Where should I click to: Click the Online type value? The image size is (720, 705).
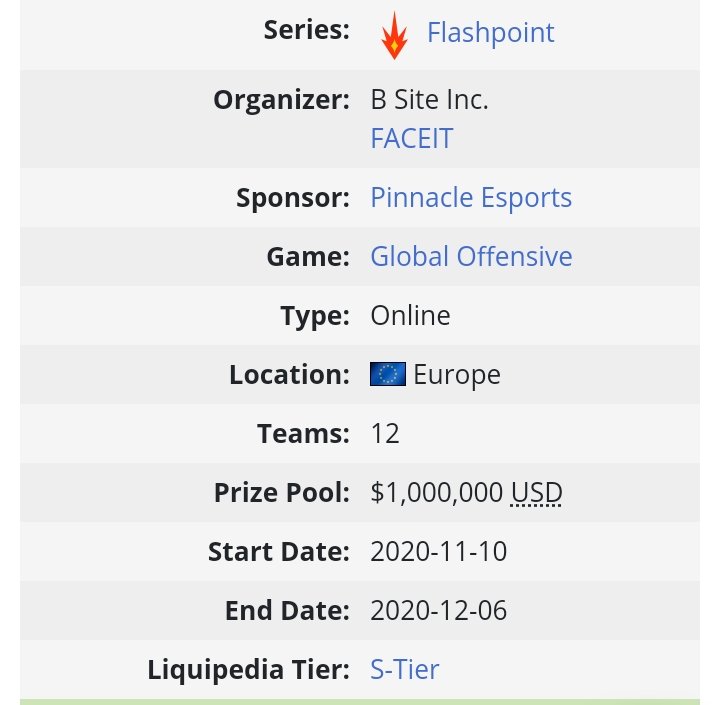click(410, 316)
